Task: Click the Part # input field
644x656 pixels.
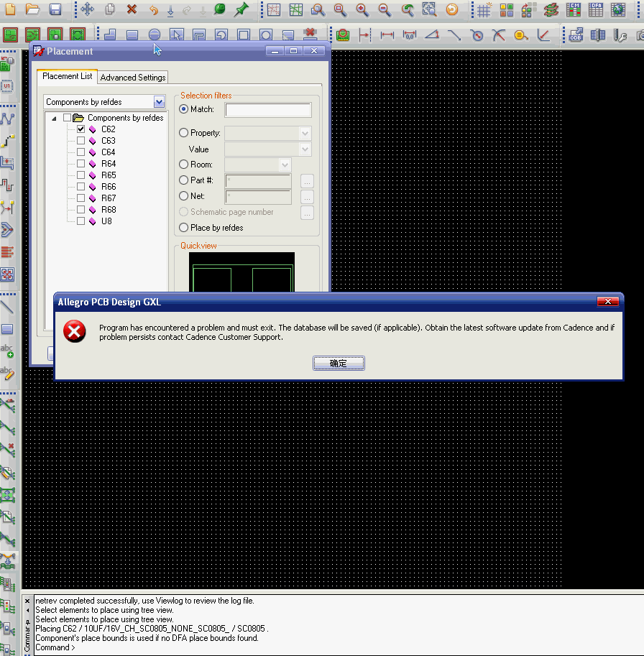Action: [258, 181]
